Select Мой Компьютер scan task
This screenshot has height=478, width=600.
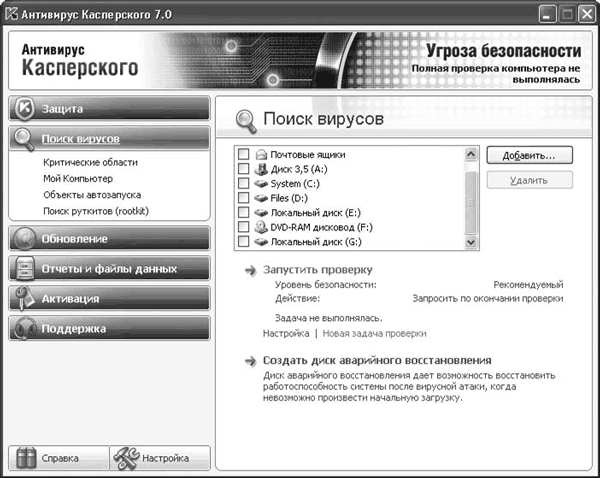click(78, 179)
